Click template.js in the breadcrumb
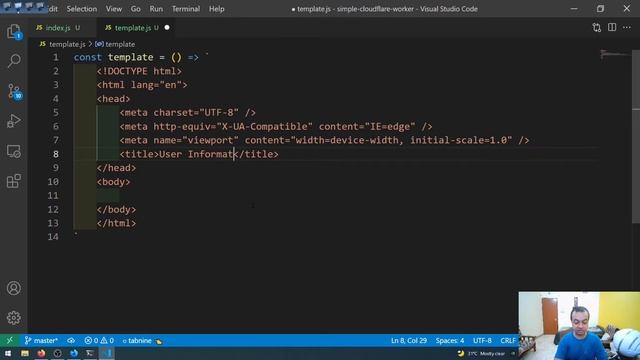 67,44
